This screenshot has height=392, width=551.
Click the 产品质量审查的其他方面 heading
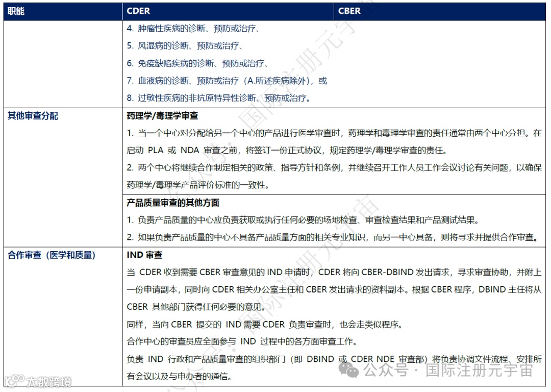tap(173, 203)
